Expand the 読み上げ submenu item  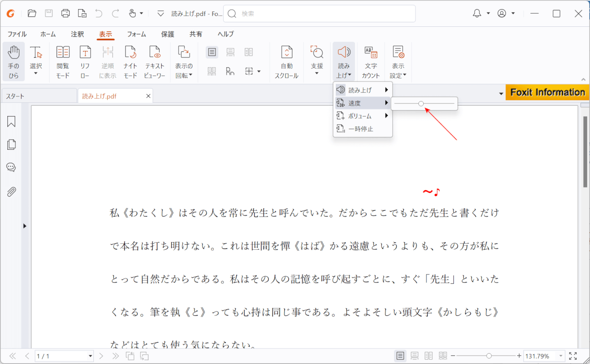[363, 90]
